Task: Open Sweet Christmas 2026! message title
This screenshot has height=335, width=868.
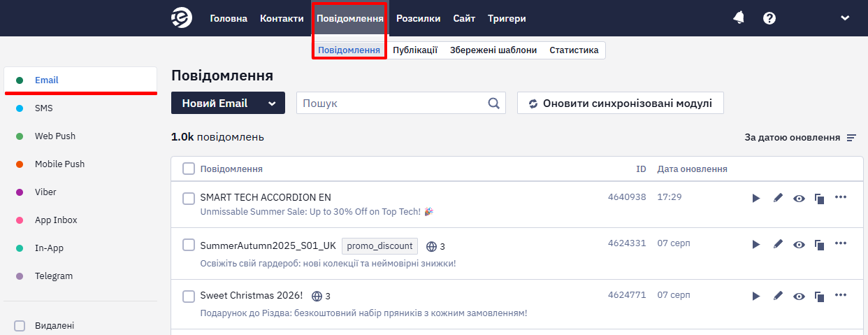Action: pyautogui.click(x=252, y=296)
